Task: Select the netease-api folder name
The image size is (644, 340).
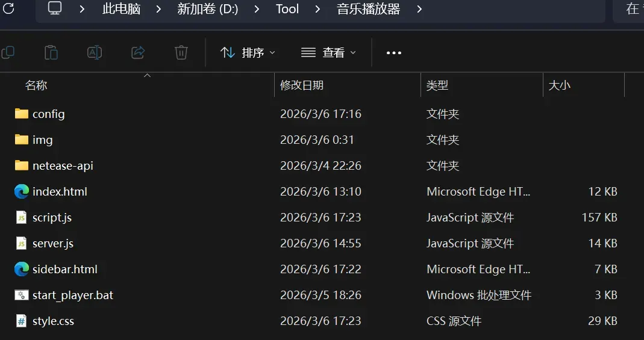Action: click(63, 165)
